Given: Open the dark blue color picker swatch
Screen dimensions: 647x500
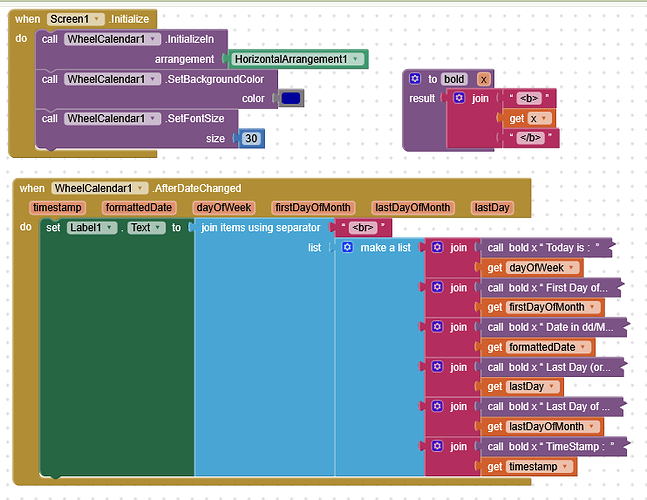Looking at the screenshot, I should pos(291,99).
